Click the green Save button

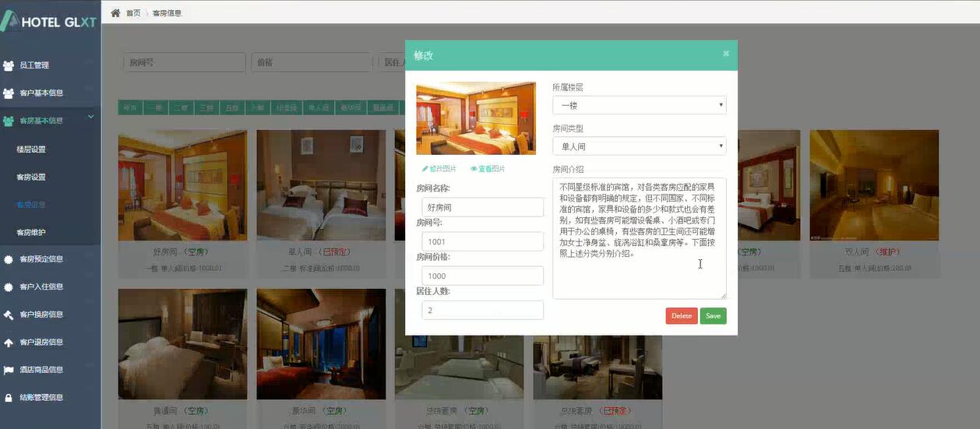713,315
